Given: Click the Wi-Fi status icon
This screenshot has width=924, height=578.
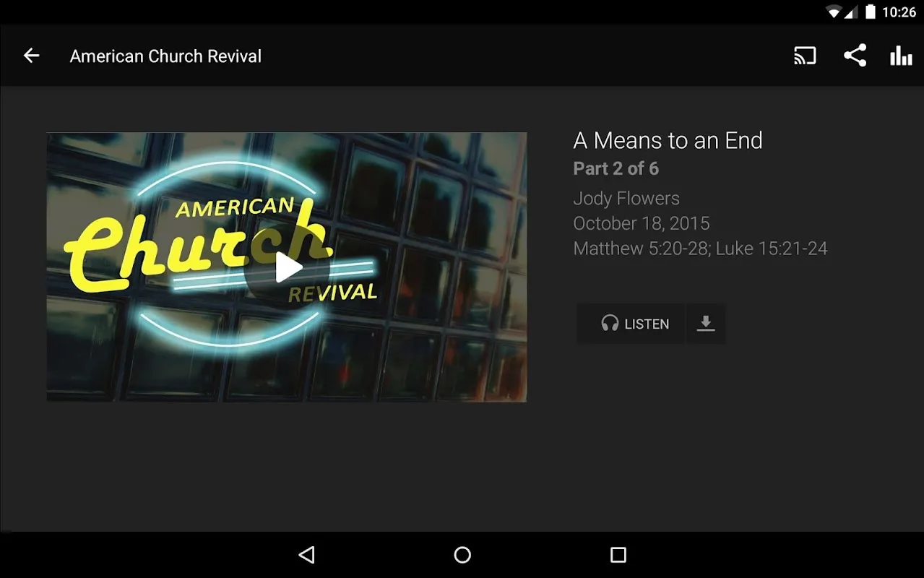Looking at the screenshot, I should (835, 12).
